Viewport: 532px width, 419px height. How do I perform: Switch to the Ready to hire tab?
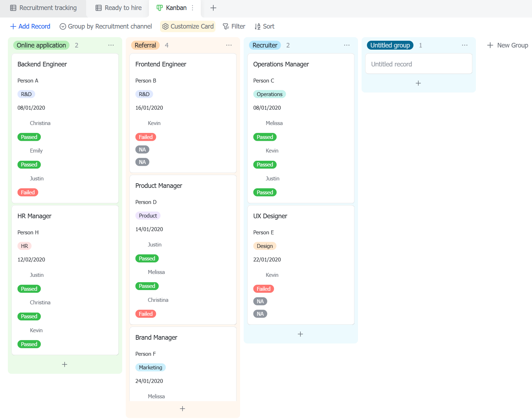(118, 8)
